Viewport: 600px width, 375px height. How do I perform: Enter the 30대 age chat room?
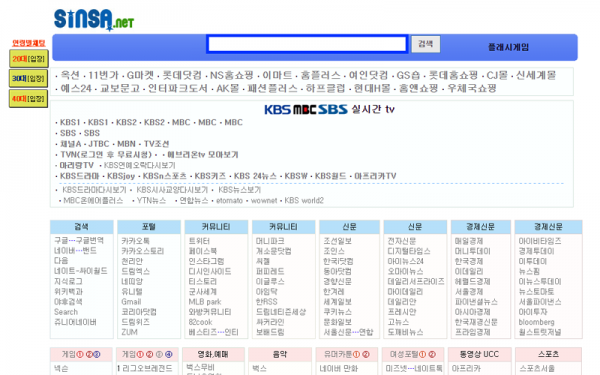(x=29, y=78)
